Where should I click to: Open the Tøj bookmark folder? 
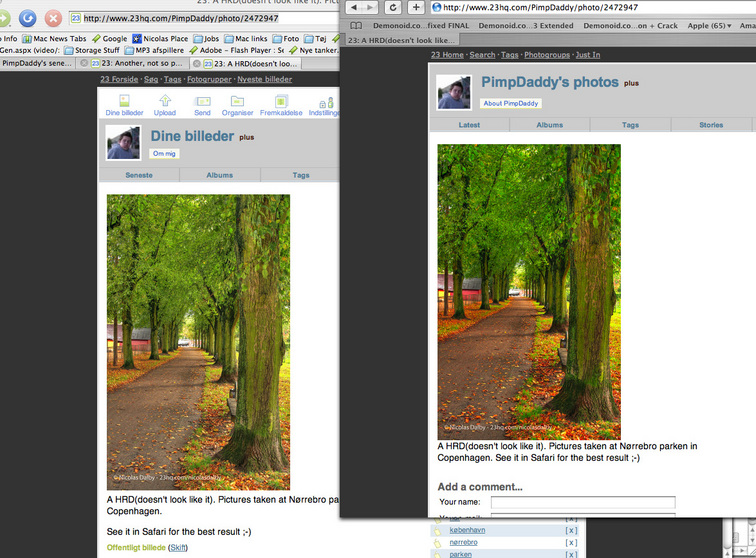tap(315, 39)
